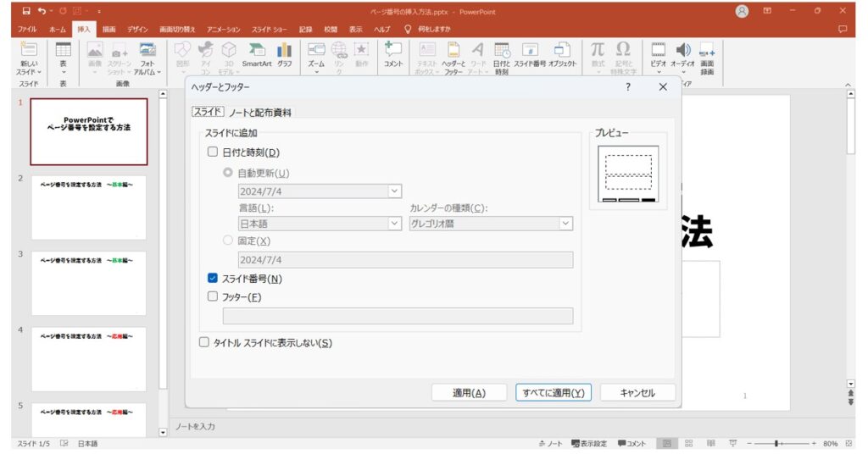Viewport: 868px width, 454px height.
Task: Select slide 3 thumbnail
Action: pos(88,283)
